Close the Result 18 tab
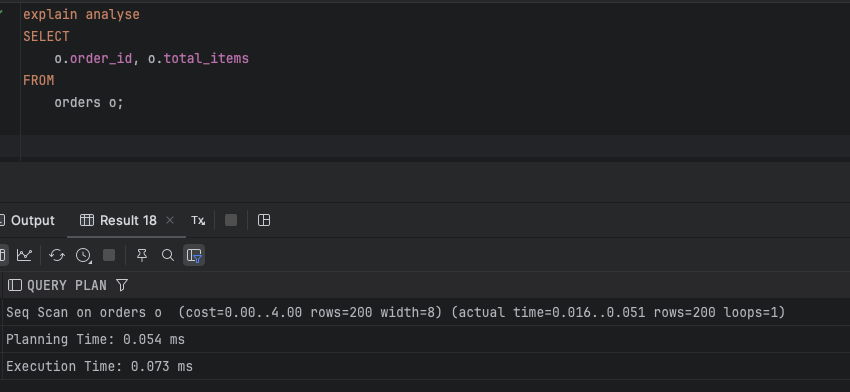This screenshot has width=850, height=392. point(170,220)
